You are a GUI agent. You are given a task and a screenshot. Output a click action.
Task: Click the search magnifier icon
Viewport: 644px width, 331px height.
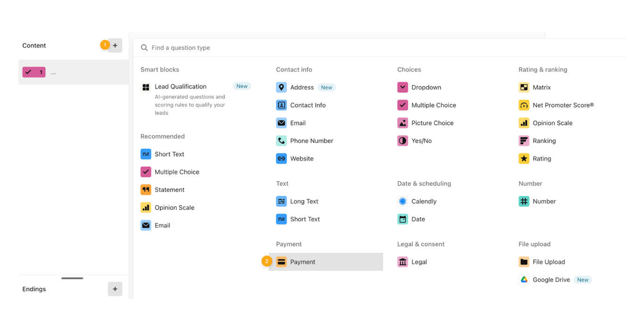(144, 48)
